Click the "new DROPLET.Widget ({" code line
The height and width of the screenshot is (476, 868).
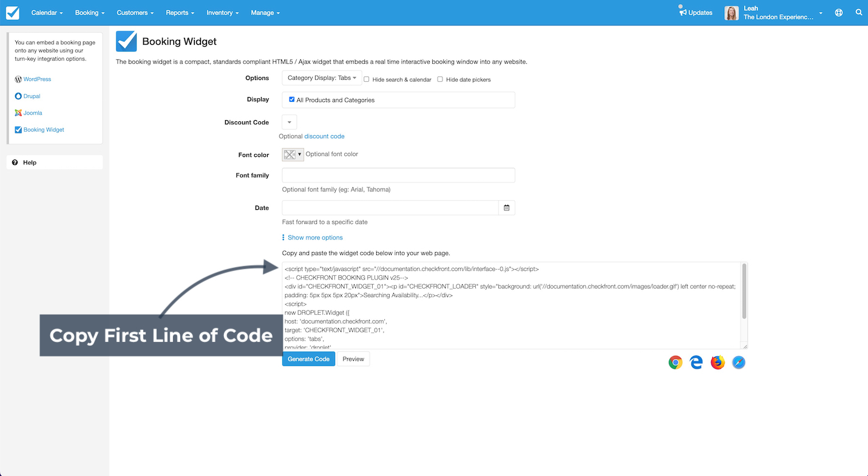317,313
